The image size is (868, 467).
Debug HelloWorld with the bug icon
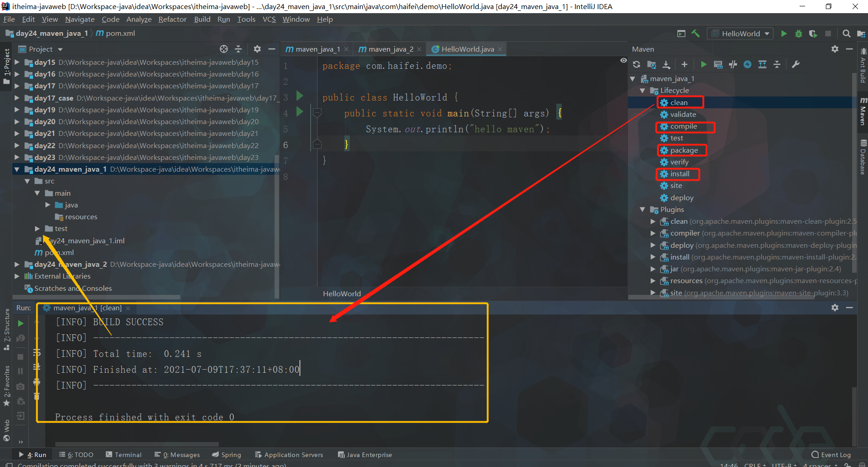799,34
